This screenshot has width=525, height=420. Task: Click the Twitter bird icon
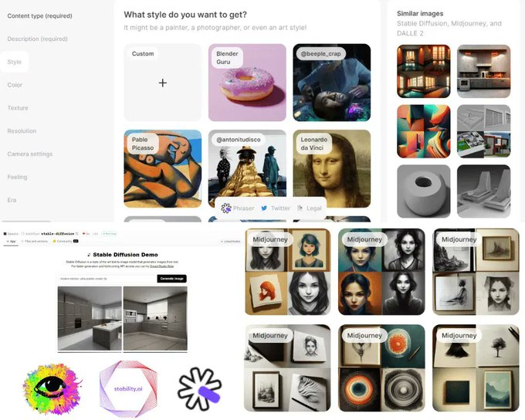pos(264,208)
